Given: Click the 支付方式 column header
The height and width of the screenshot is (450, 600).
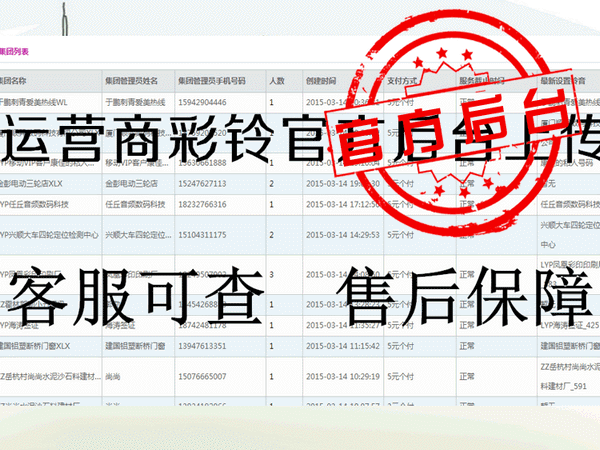Looking at the screenshot, I should 406,80.
